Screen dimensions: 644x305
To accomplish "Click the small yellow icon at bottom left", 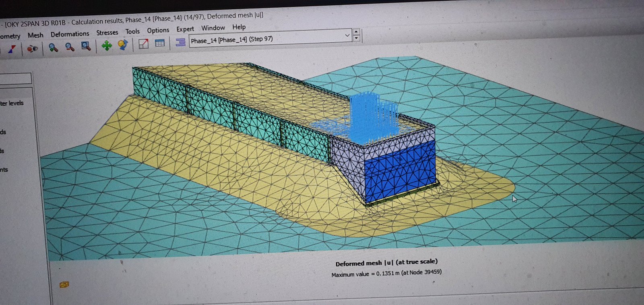I will pos(64,284).
